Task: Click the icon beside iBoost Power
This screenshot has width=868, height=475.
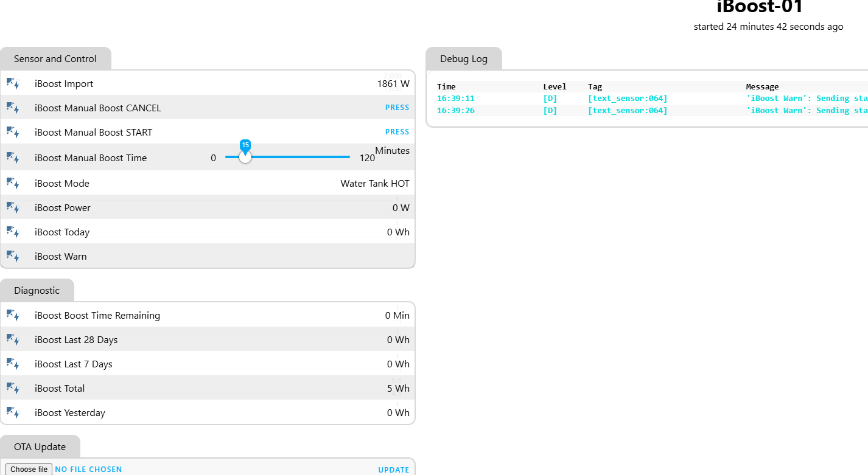Action: click(x=13, y=207)
